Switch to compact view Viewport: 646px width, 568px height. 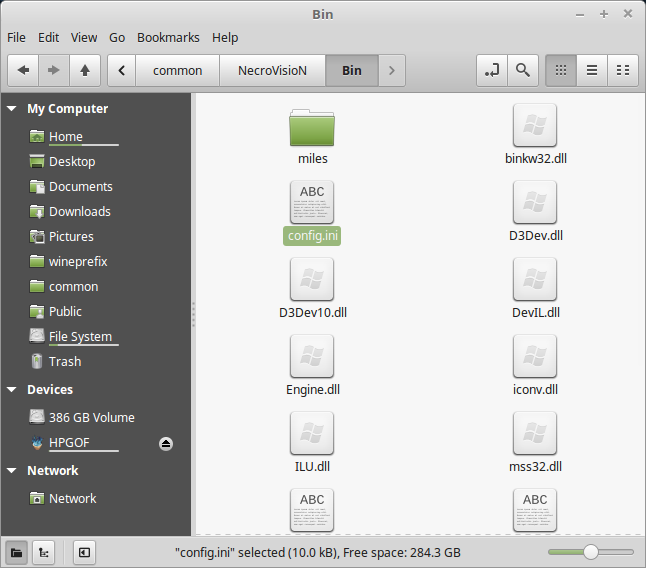tap(623, 70)
